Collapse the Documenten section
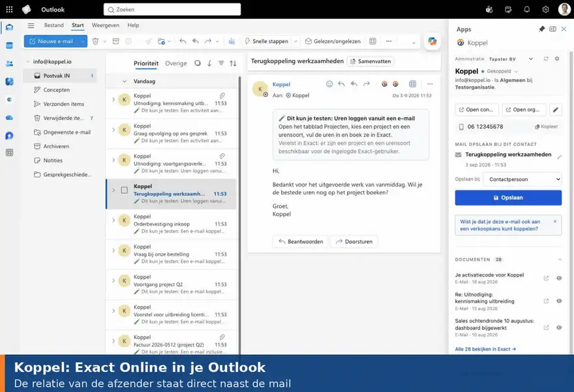The width and height of the screenshot is (574, 392). point(560,260)
